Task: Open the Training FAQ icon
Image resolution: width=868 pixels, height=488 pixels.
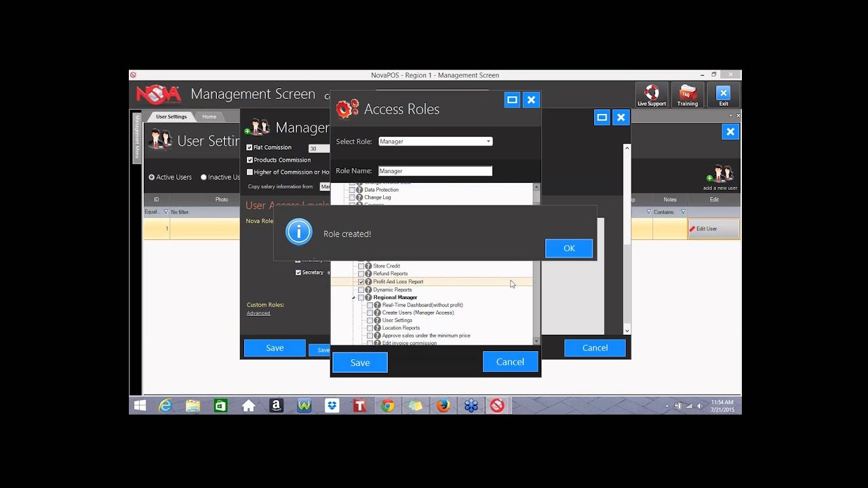Action: (x=687, y=95)
